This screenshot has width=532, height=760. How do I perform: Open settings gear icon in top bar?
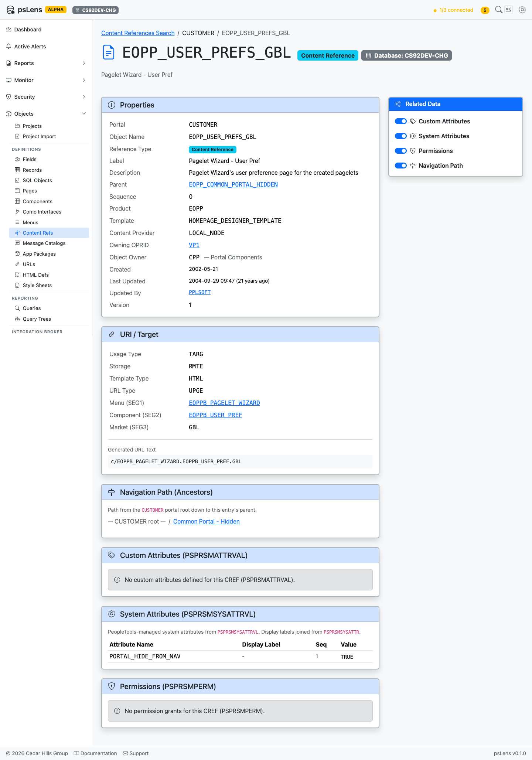[522, 10]
